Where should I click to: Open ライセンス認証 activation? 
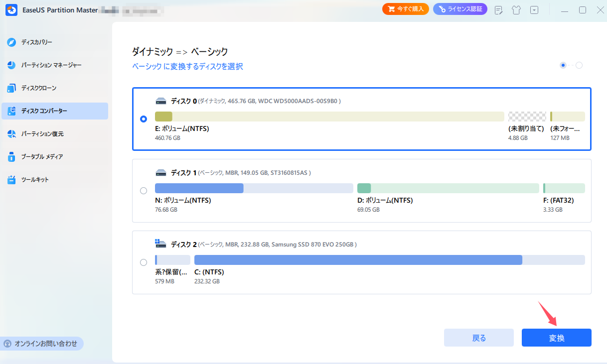(460, 8)
